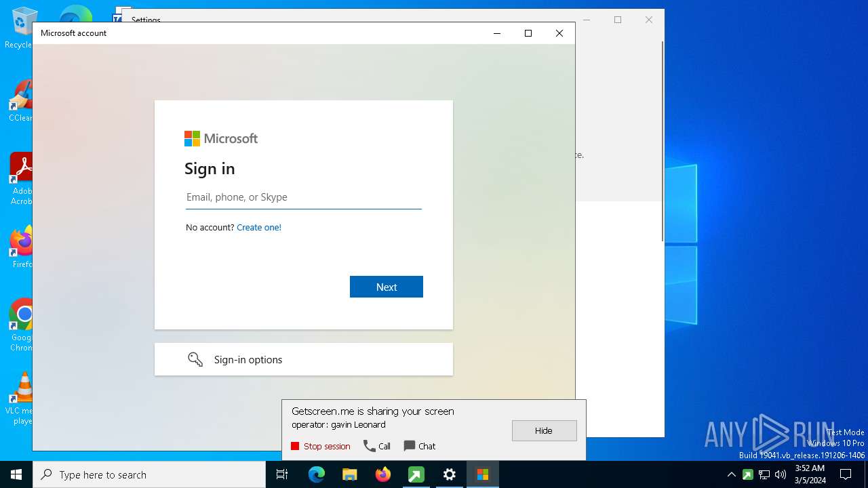Launch Firefox from taskbar

(383, 474)
